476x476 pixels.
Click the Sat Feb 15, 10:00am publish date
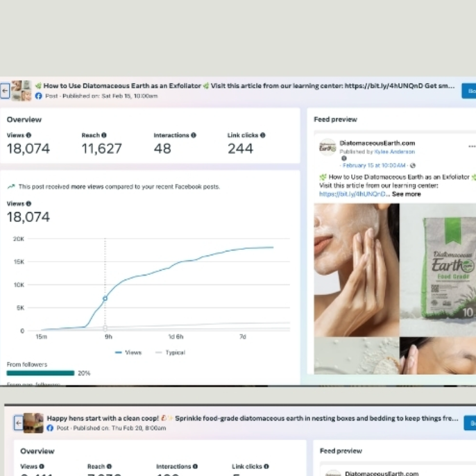click(130, 96)
